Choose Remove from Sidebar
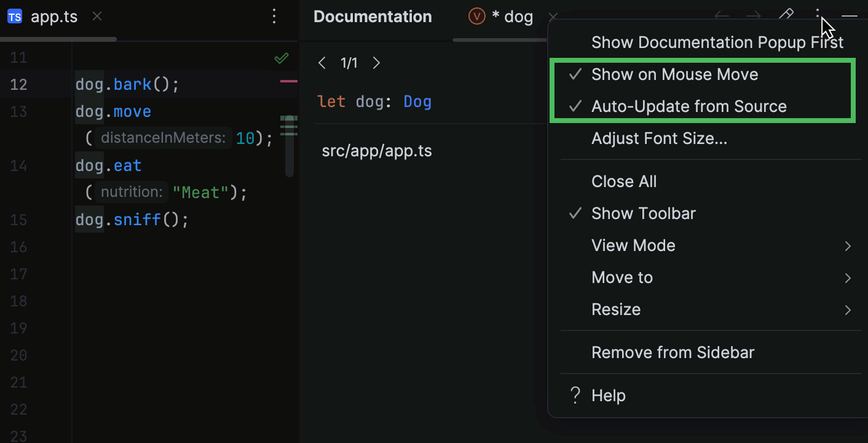This screenshot has height=443, width=868. point(673,352)
